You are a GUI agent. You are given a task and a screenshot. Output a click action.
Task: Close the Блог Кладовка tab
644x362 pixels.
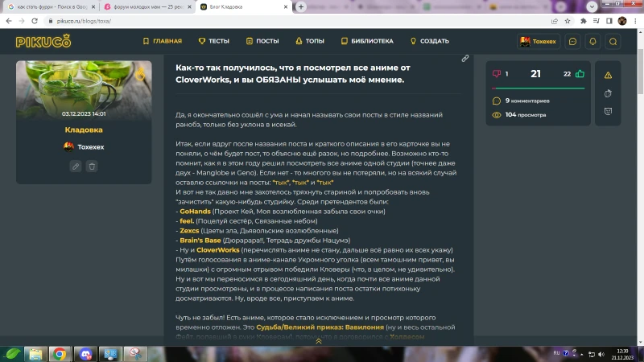pyautogui.click(x=286, y=7)
